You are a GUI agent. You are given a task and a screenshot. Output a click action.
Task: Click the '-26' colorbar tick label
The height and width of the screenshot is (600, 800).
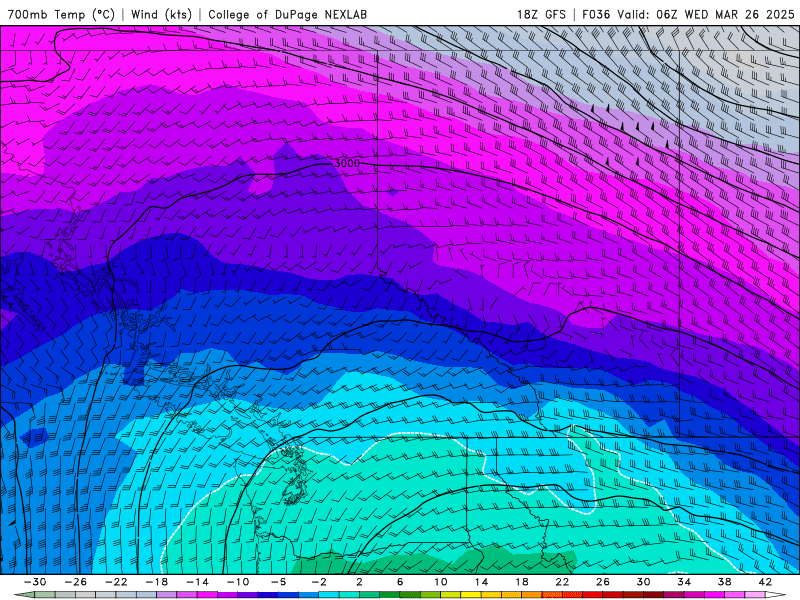point(76,582)
